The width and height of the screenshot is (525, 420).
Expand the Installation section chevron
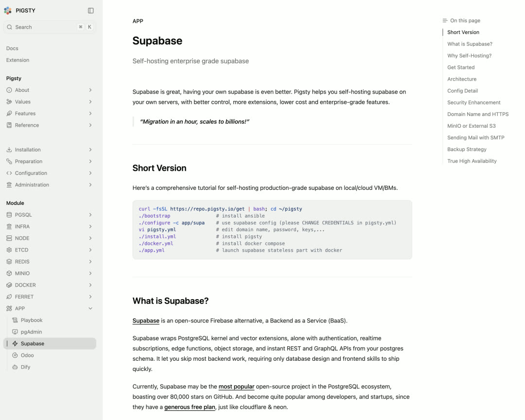[90, 150]
